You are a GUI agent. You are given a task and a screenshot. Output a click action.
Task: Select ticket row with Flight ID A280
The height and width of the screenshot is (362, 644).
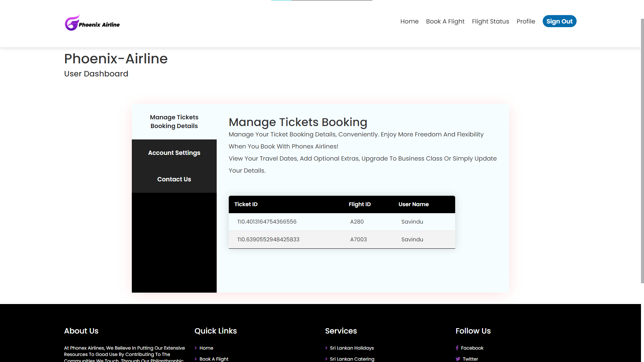tap(342, 222)
